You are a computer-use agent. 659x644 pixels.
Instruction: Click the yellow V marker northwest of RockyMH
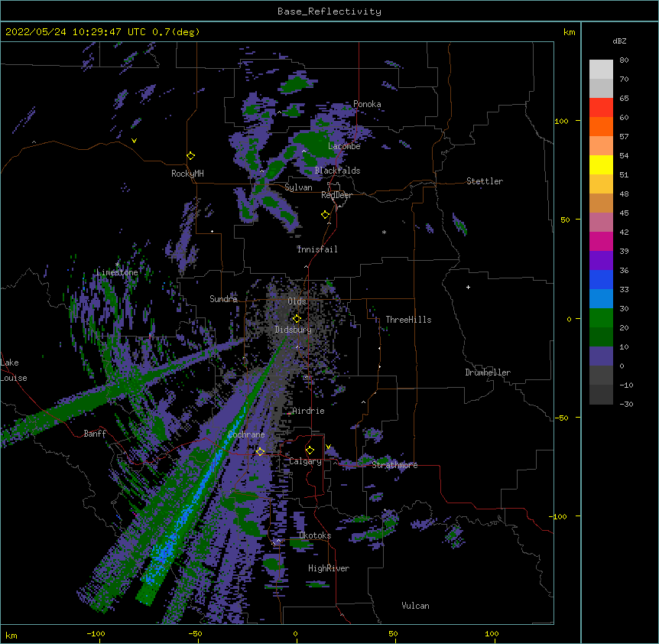(x=134, y=141)
